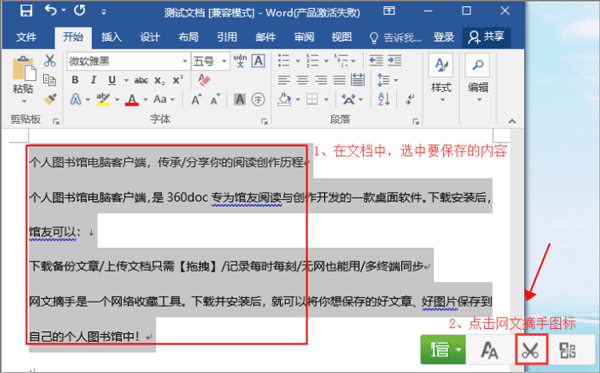
Task: Toggle bold formatting
Action: [x=75, y=80]
